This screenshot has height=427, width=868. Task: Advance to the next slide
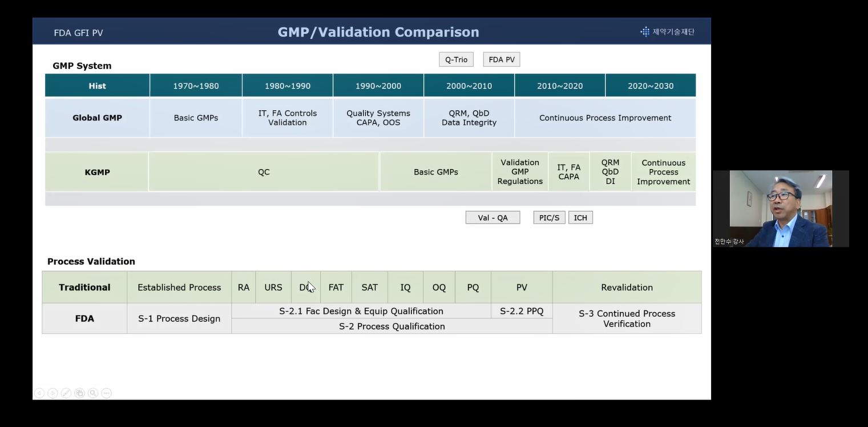click(53, 393)
